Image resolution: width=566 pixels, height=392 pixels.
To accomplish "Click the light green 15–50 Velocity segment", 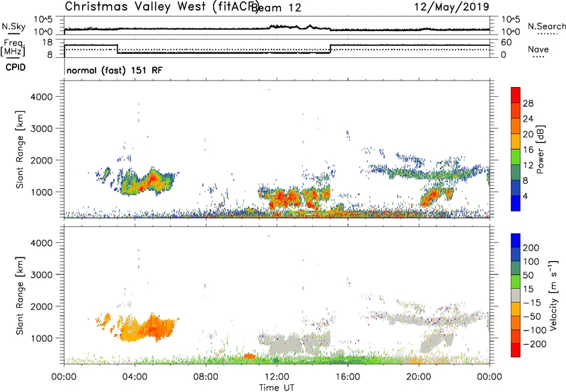I will [x=516, y=282].
